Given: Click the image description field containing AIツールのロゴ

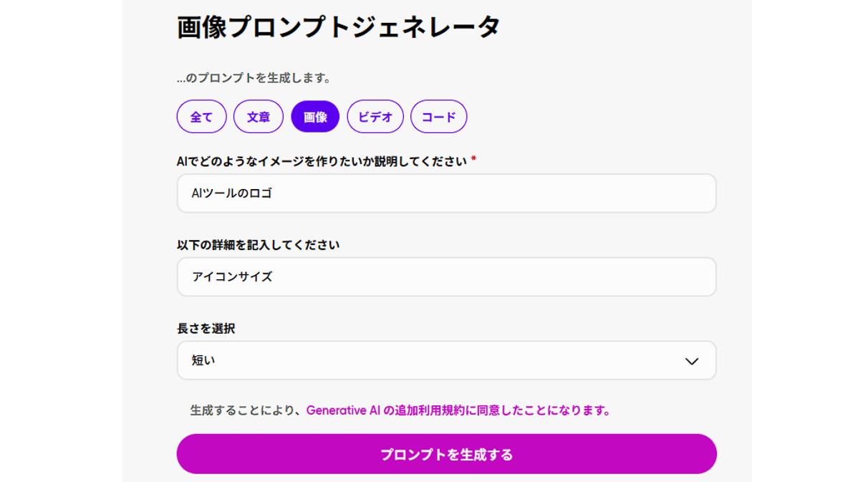Looking at the screenshot, I should [446, 193].
